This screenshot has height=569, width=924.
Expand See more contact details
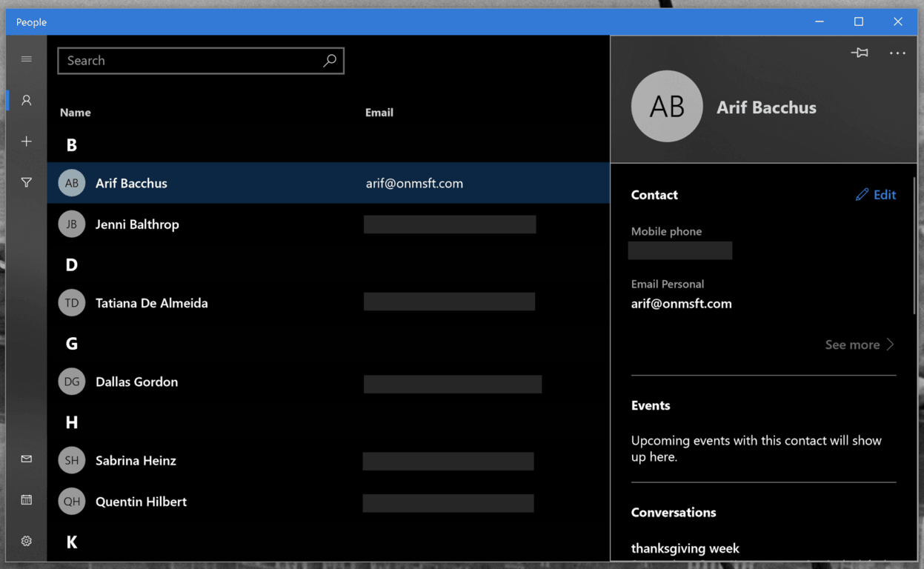(x=860, y=345)
